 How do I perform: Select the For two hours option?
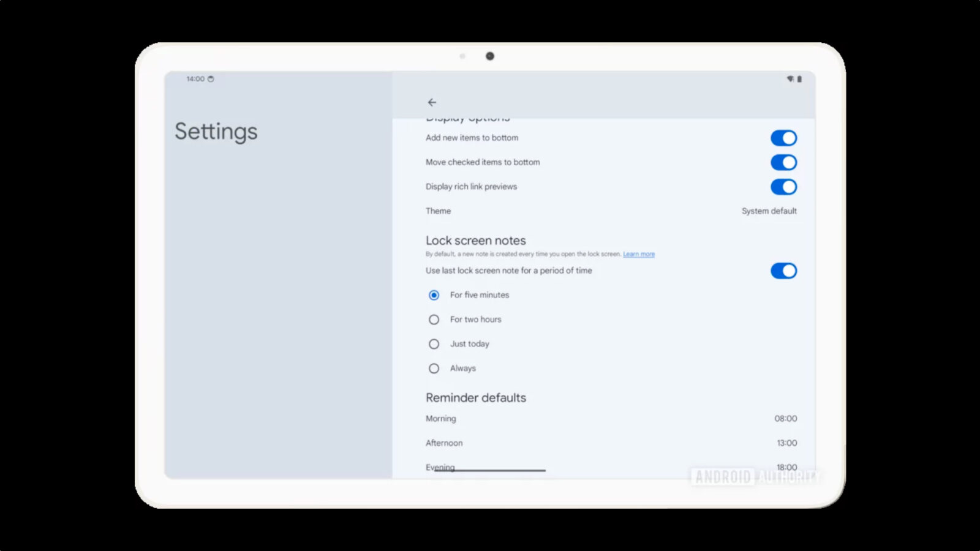pos(434,319)
